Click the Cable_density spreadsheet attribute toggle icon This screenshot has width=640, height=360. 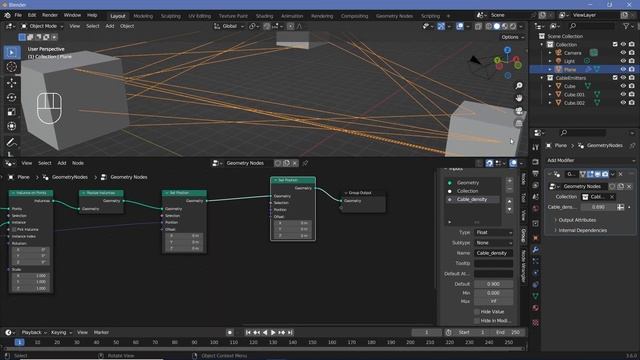click(620, 207)
